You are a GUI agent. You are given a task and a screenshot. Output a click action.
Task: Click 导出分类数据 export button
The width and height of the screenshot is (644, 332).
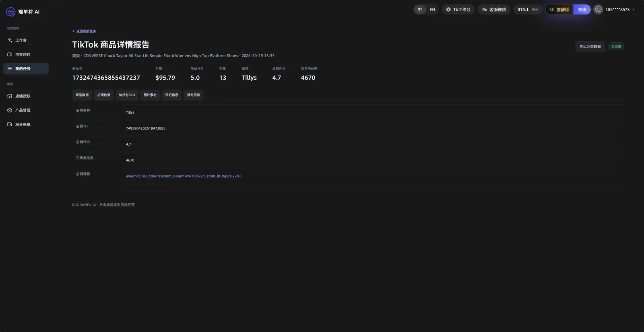590,46
